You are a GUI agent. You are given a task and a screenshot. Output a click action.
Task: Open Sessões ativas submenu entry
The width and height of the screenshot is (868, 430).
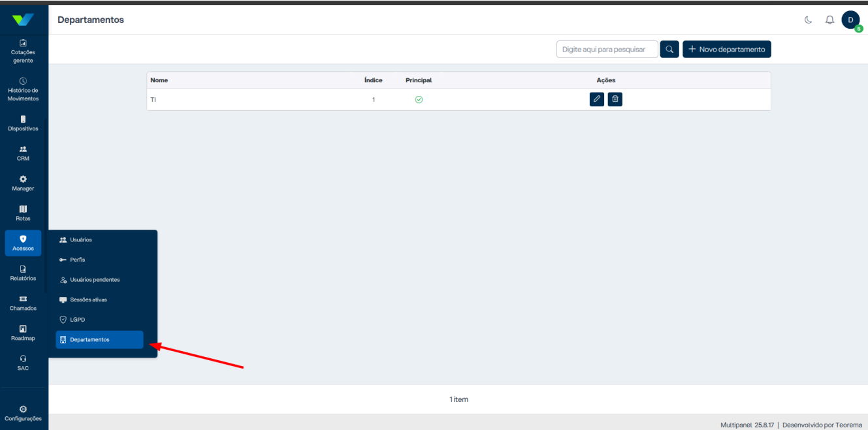pos(99,299)
